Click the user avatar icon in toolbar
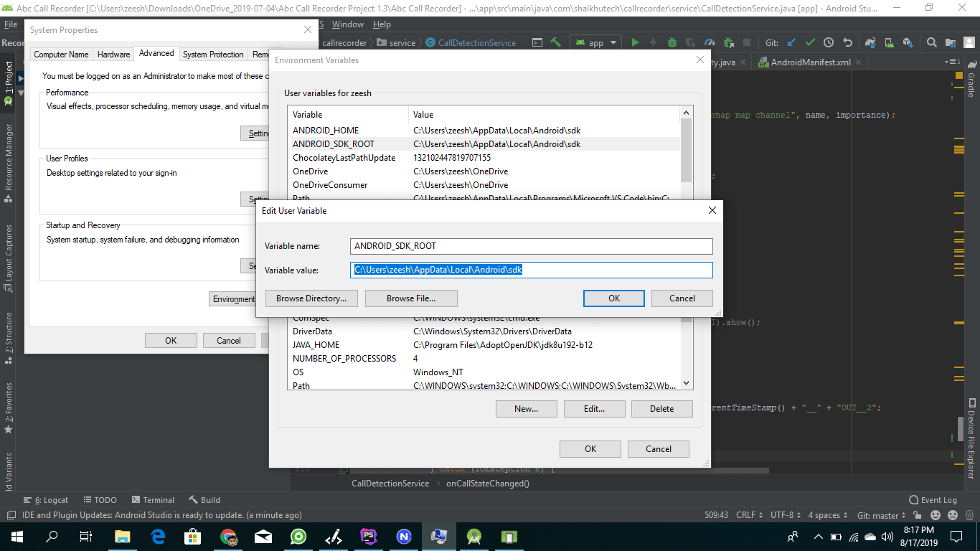980x551 pixels. 969,42
